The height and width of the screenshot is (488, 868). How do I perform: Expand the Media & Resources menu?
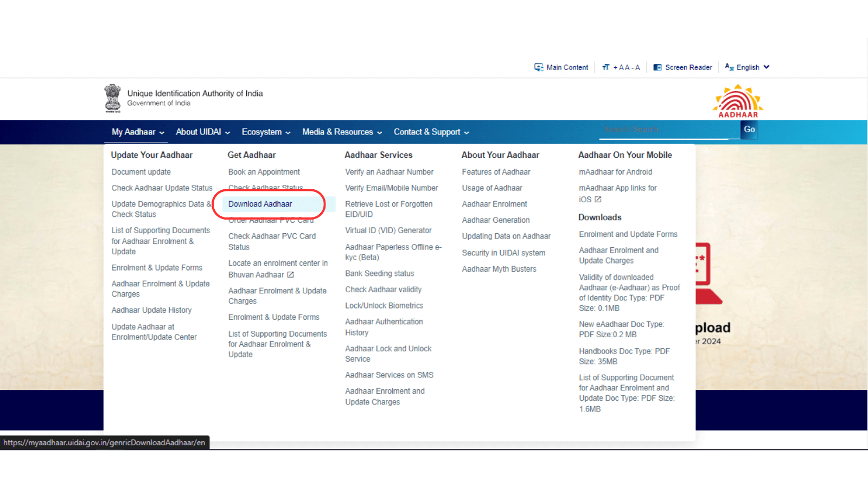tap(342, 132)
